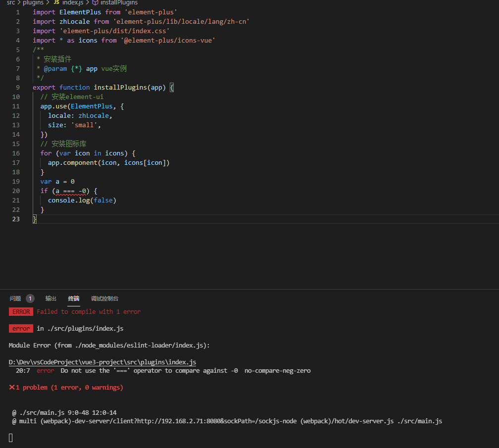Click '1 problem (1 error, 0 warnings)' summary
The image size is (499, 448).
[69, 388]
